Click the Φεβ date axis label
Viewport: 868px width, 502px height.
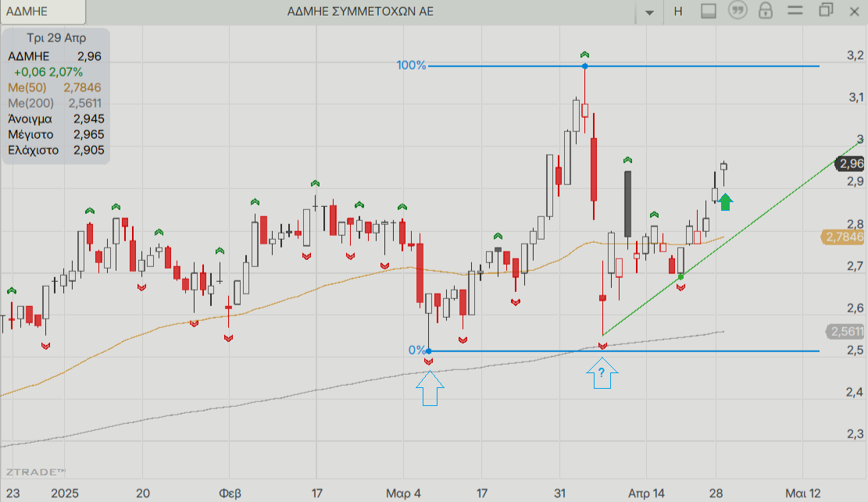point(230,493)
